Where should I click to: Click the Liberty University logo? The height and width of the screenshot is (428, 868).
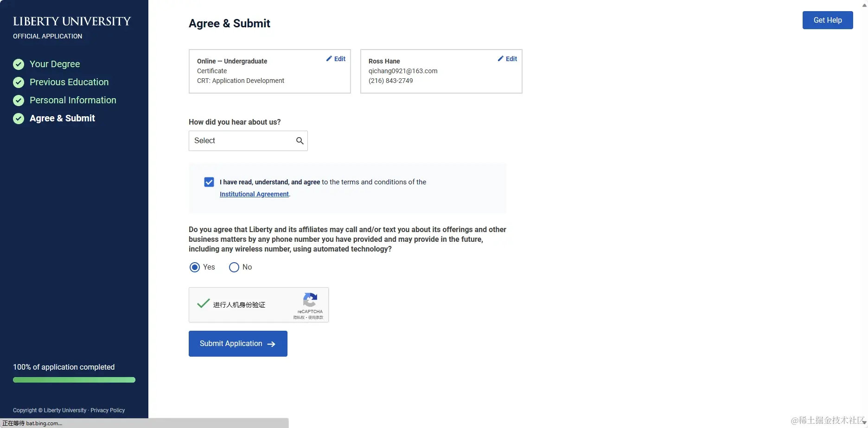click(72, 21)
